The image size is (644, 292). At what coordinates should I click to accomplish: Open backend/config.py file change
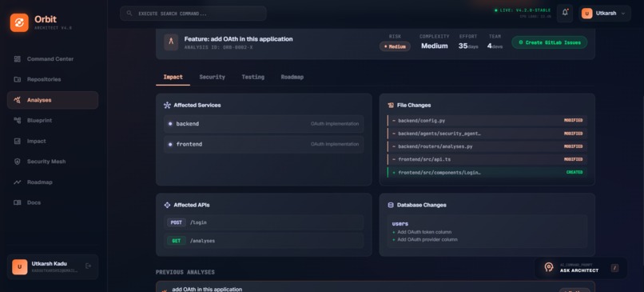coord(487,121)
